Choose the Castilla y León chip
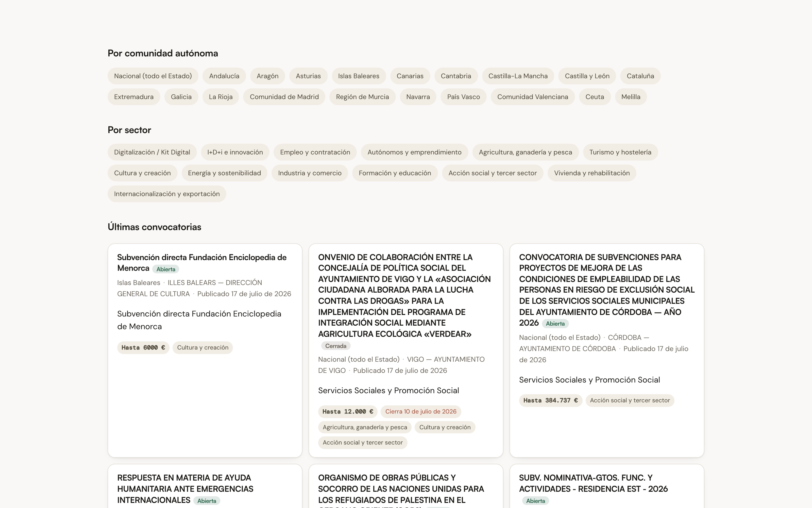 [587, 76]
